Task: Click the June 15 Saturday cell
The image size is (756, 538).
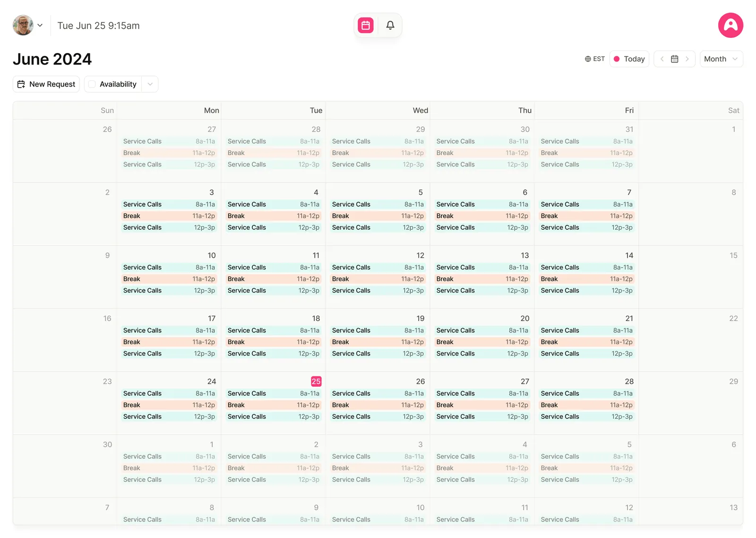Action: pos(690,277)
